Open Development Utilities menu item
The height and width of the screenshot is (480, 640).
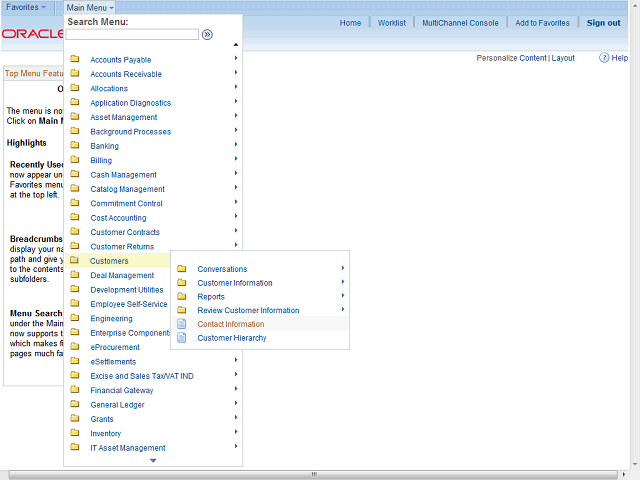(x=127, y=290)
